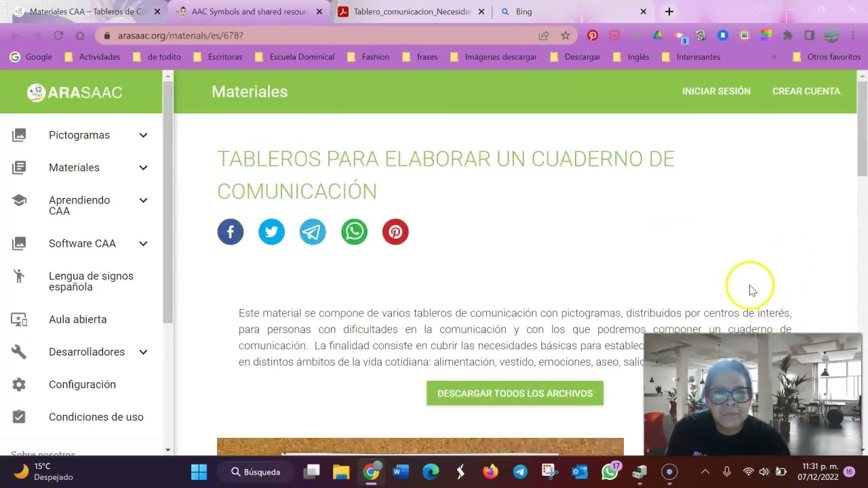
Task: Open Aula abierta section
Action: coord(77,319)
